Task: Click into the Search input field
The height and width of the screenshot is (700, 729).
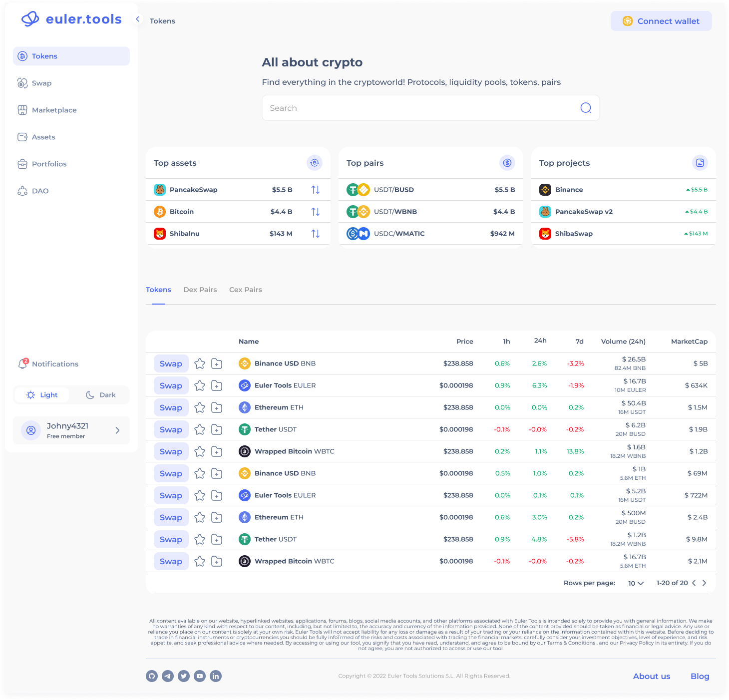Action: tap(430, 108)
